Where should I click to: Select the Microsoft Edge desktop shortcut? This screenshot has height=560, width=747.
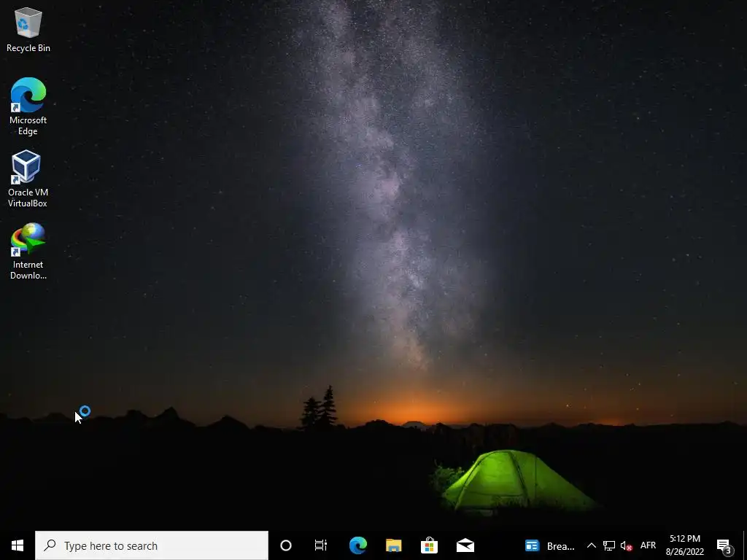pyautogui.click(x=28, y=106)
